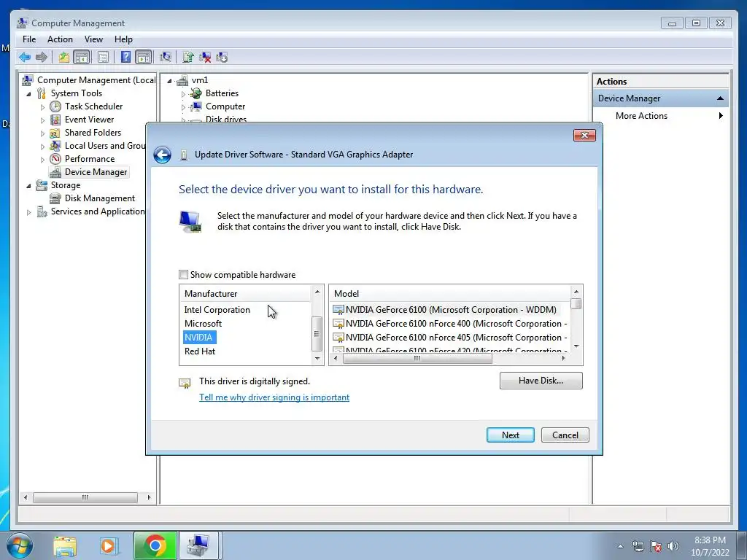Toggle Show/Hide Action Pane toolbar icon

tap(144, 58)
